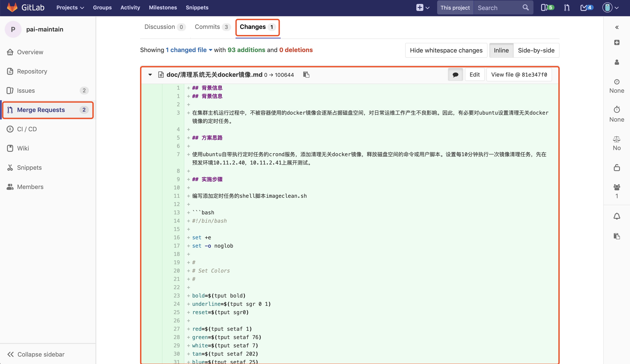
Task: Toggle Hide whitespace changes
Action: pyautogui.click(x=446, y=50)
